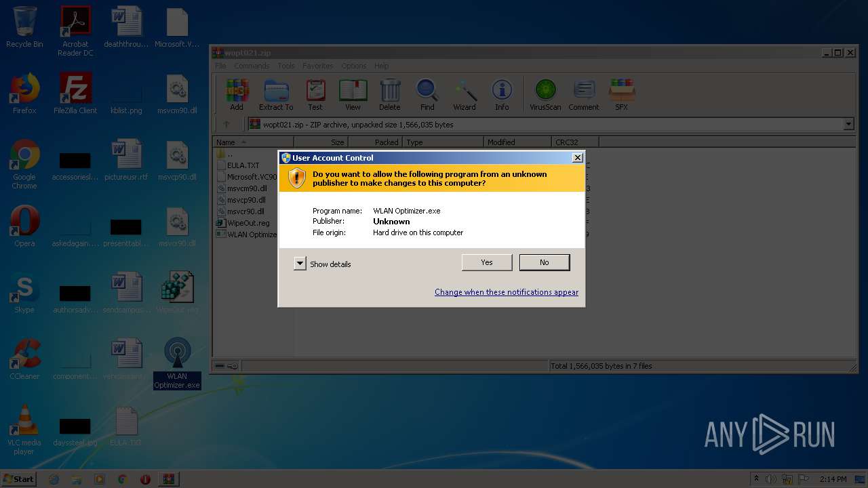868x488 pixels.
Task: Click No in User Account Control dialog
Action: click(545, 262)
